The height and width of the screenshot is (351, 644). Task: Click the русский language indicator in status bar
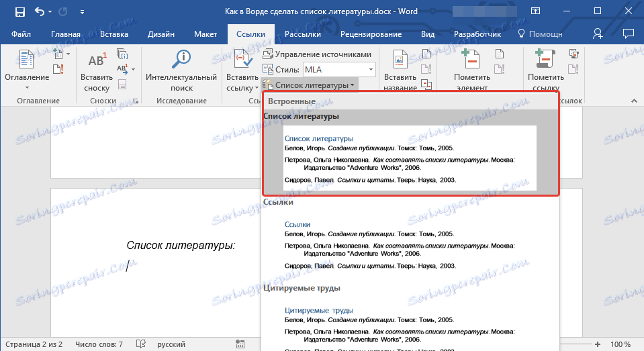tap(171, 344)
